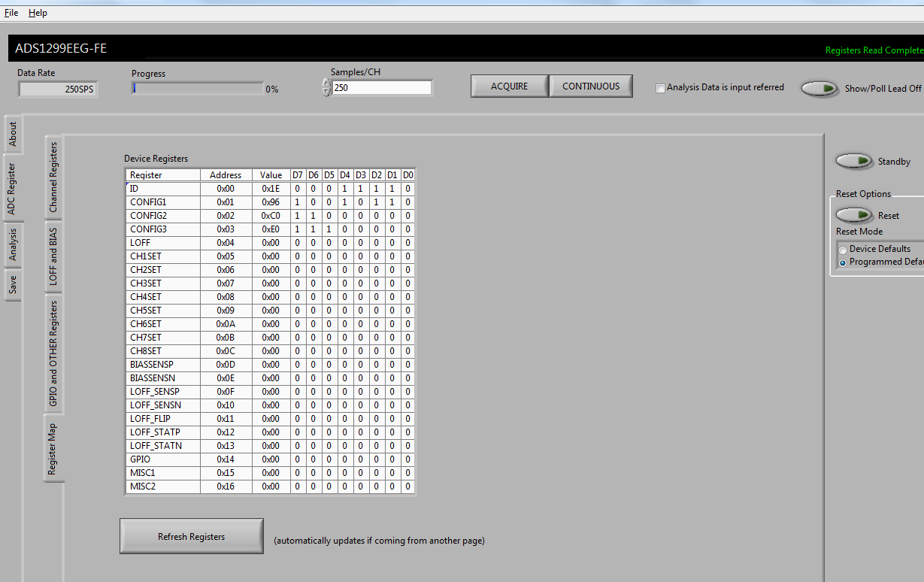Viewport: 924px width, 582px height.
Task: Start CONTINUOUS acquisition
Action: pos(591,86)
